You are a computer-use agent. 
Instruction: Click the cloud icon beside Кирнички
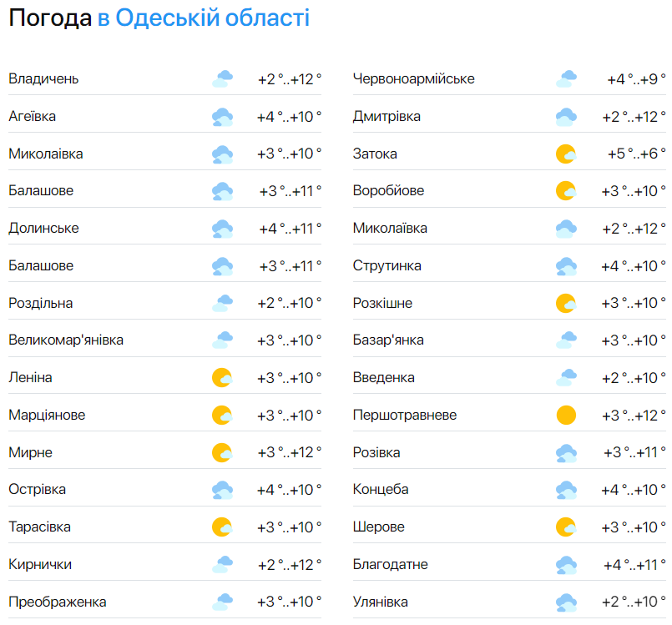pyautogui.click(x=222, y=565)
